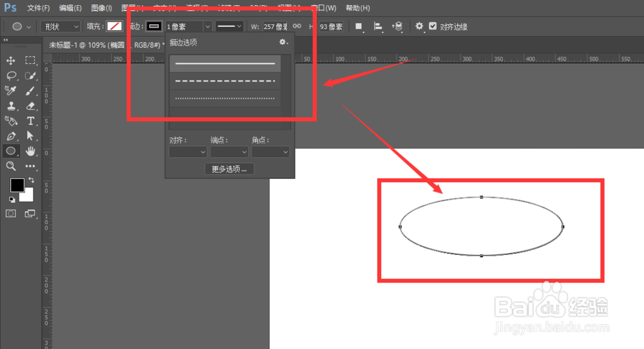
Task: Open the 窗口(W) menu
Action: tap(325, 8)
